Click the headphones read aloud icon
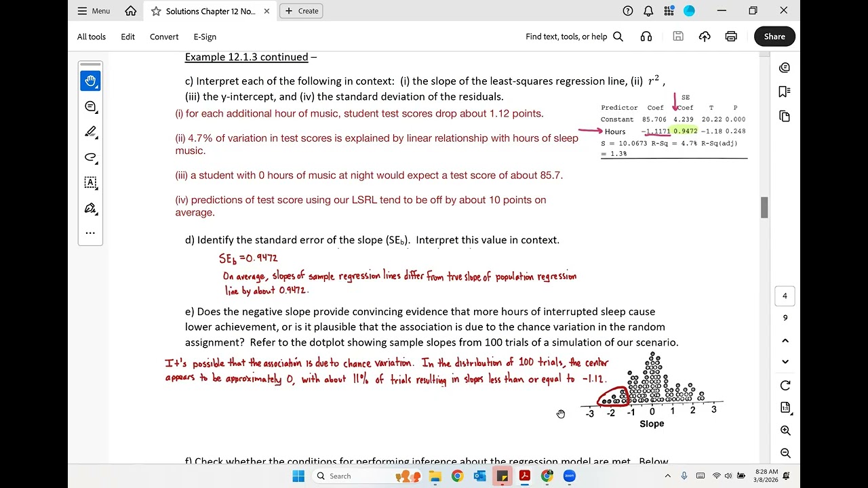The height and width of the screenshot is (488, 868). (646, 37)
